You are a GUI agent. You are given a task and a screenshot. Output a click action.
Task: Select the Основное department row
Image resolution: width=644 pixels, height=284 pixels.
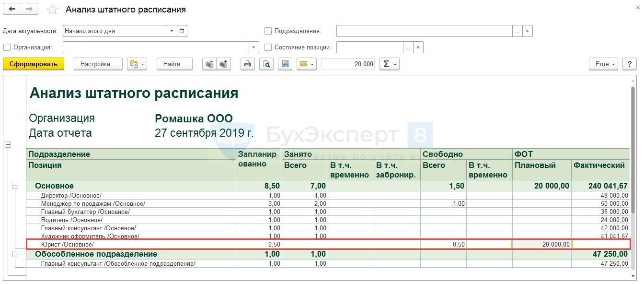[328, 186]
